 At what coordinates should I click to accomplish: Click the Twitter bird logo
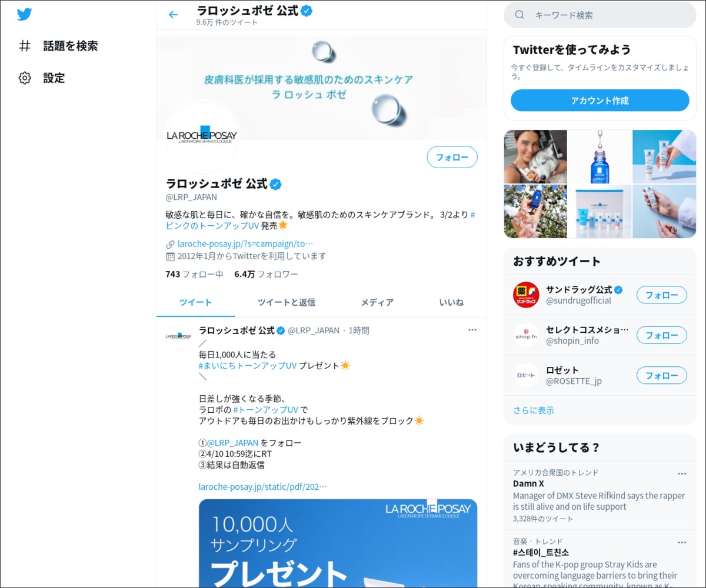[x=24, y=15]
